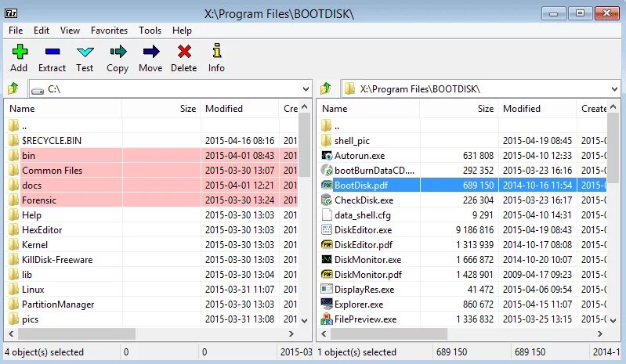Sort right panel by Size column
The image size is (626, 364).
click(458, 109)
